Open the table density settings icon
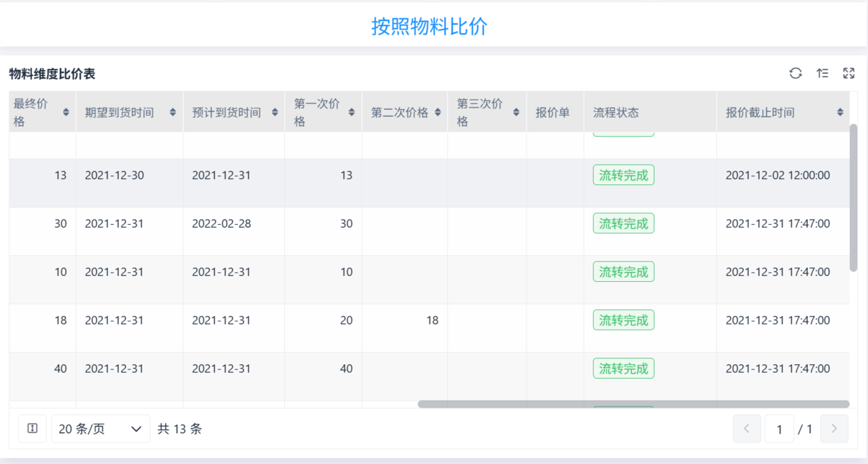The image size is (868, 464). click(822, 73)
